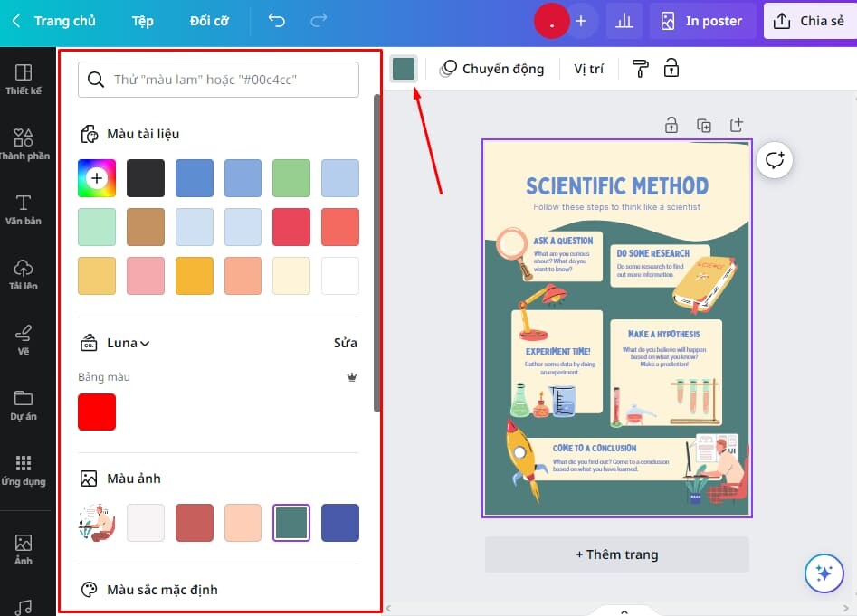Viewport: 857px width, 616px height.
Task: Open the analytics bar chart icon
Action: [624, 21]
